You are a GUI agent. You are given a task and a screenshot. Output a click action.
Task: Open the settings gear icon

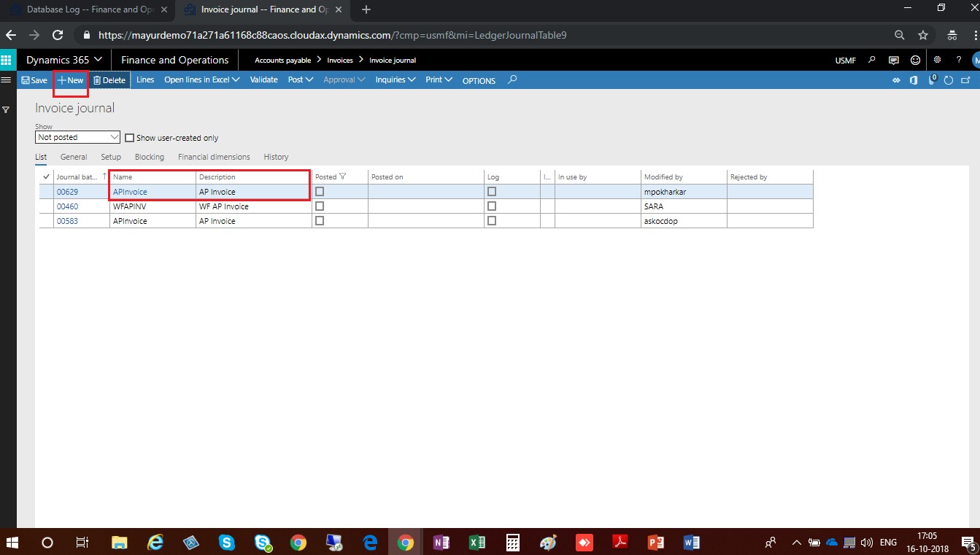938,60
